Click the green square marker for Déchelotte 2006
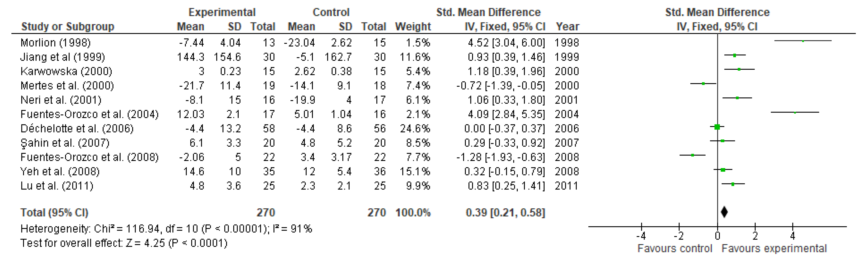868x264 pixels. [x=717, y=127]
